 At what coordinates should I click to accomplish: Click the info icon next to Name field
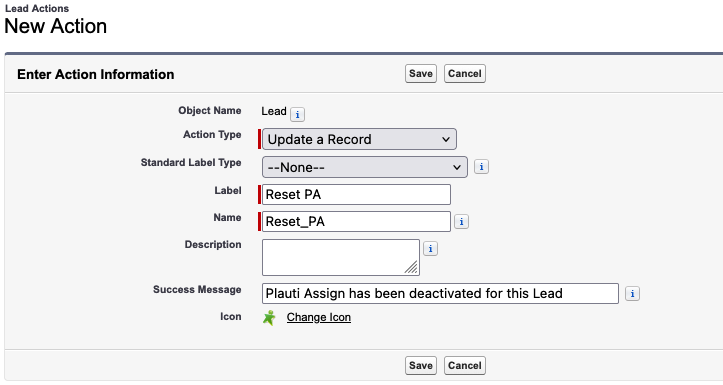point(462,221)
